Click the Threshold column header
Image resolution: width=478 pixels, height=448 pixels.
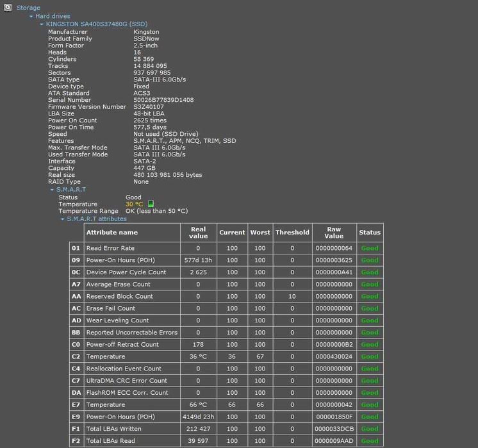pos(292,233)
